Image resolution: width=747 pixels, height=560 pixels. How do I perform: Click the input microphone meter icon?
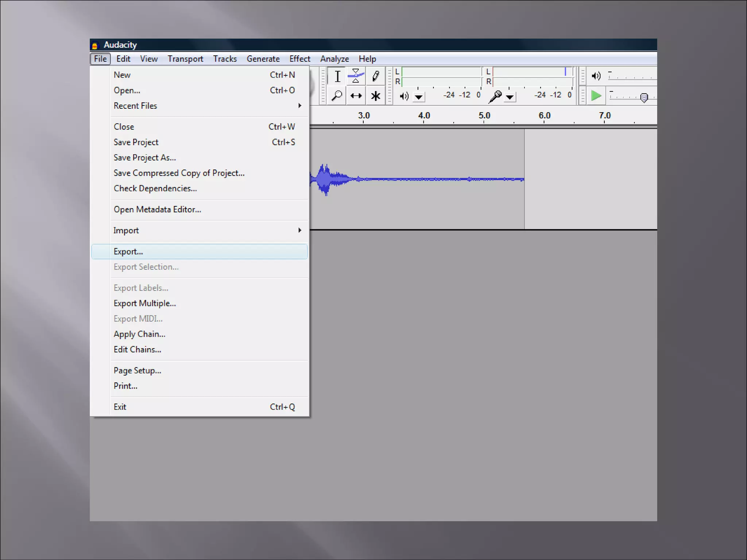(495, 96)
